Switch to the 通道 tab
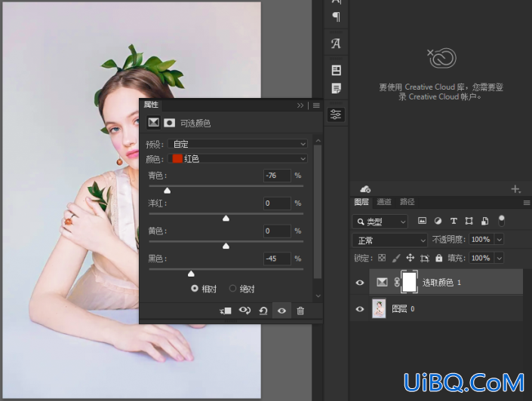 [384, 202]
